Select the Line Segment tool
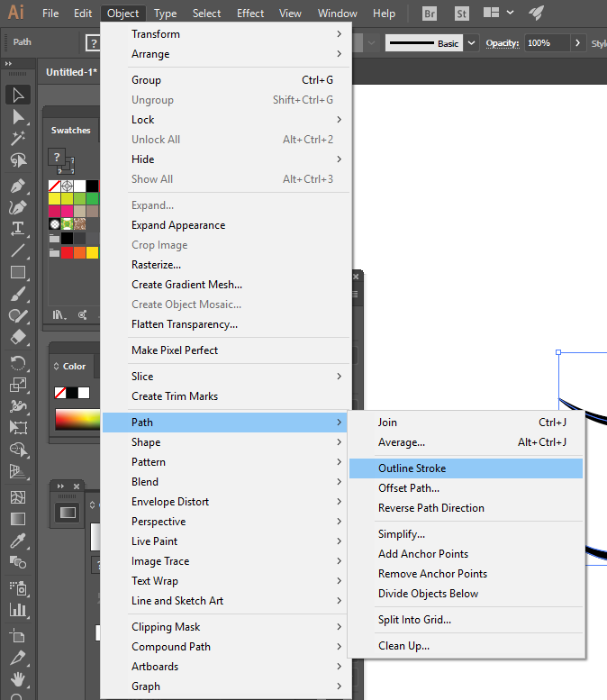This screenshot has height=700, width=607. point(18,250)
